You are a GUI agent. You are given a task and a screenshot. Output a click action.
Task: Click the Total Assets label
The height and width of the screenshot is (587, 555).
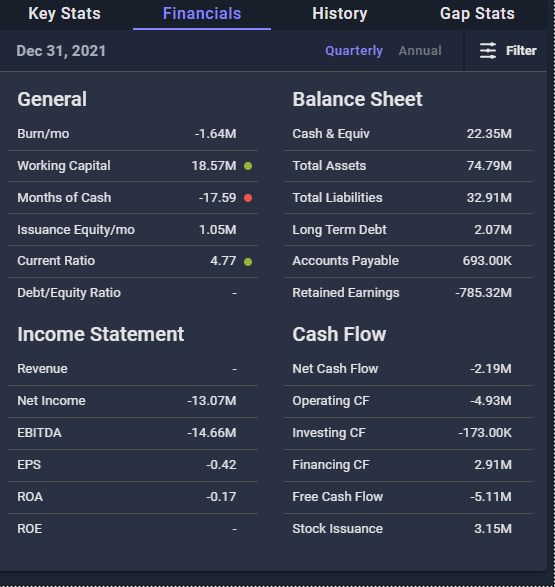329,166
